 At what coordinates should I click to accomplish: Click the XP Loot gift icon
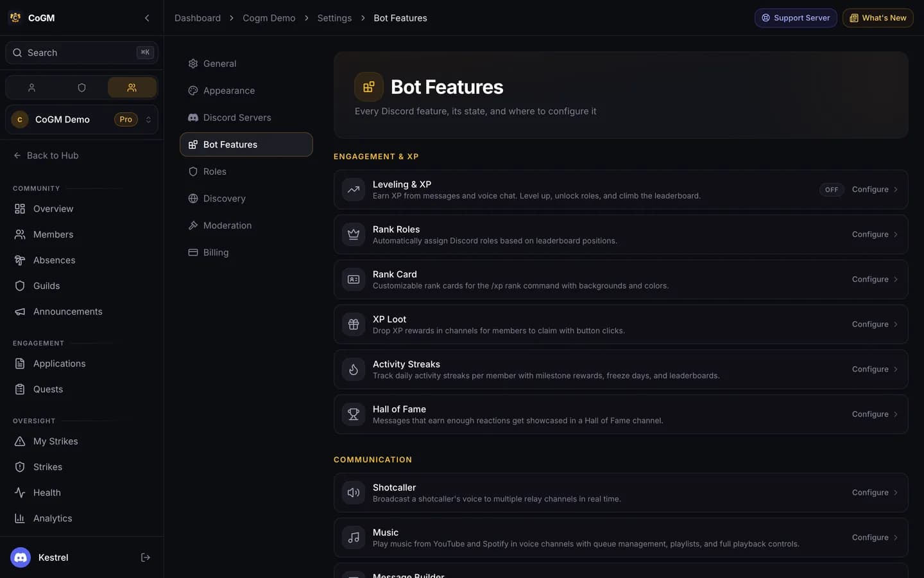pyautogui.click(x=354, y=324)
